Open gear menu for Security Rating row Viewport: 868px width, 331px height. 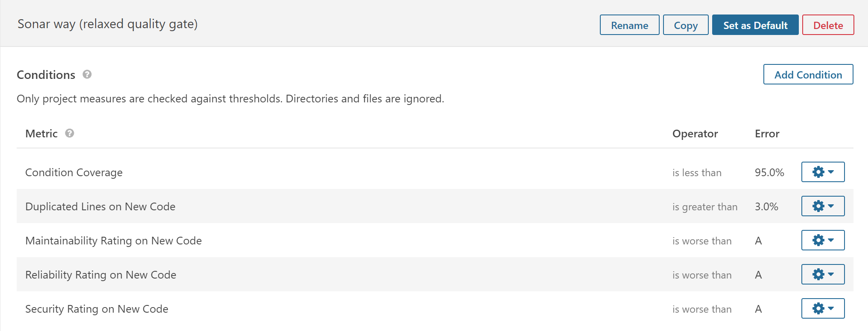tap(822, 308)
